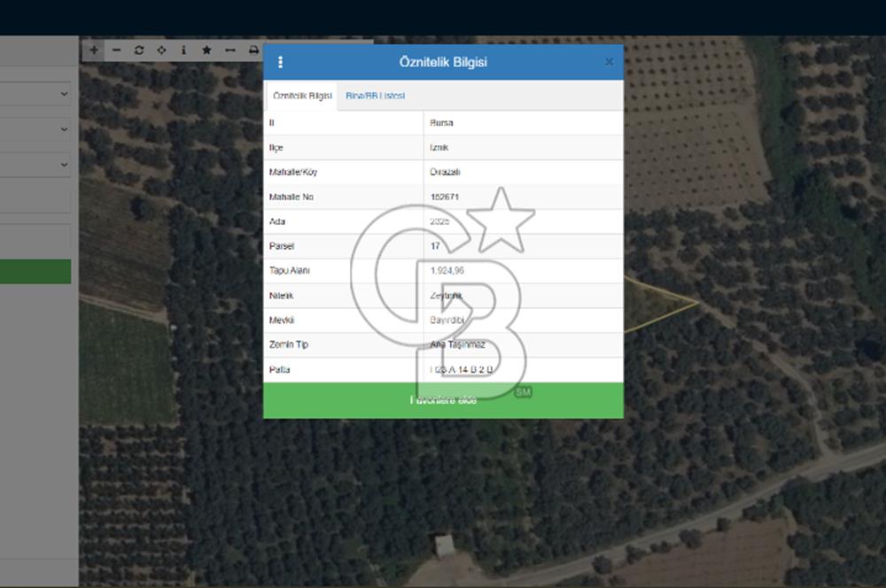Viewport: 886px width, 588px height.
Task: Click the green button in left panel
Action: 35,272
